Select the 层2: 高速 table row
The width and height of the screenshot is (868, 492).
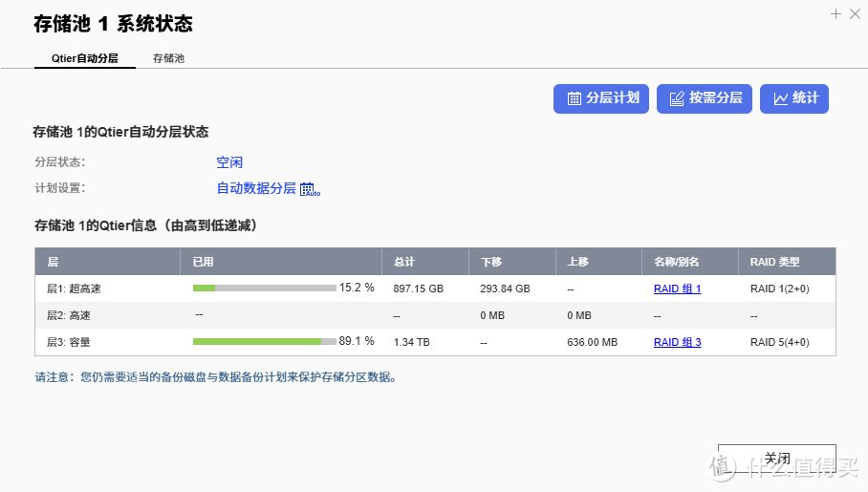coord(435,315)
